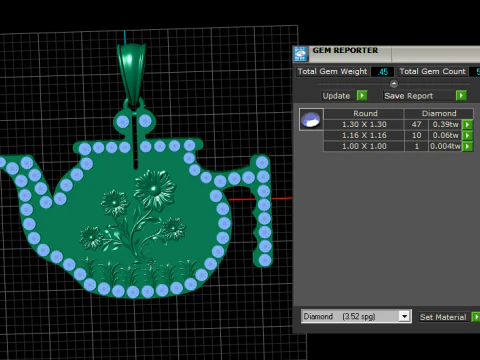480x360 pixels.
Task: Click the green arrow next to Save Report
Action: [x=461, y=96]
